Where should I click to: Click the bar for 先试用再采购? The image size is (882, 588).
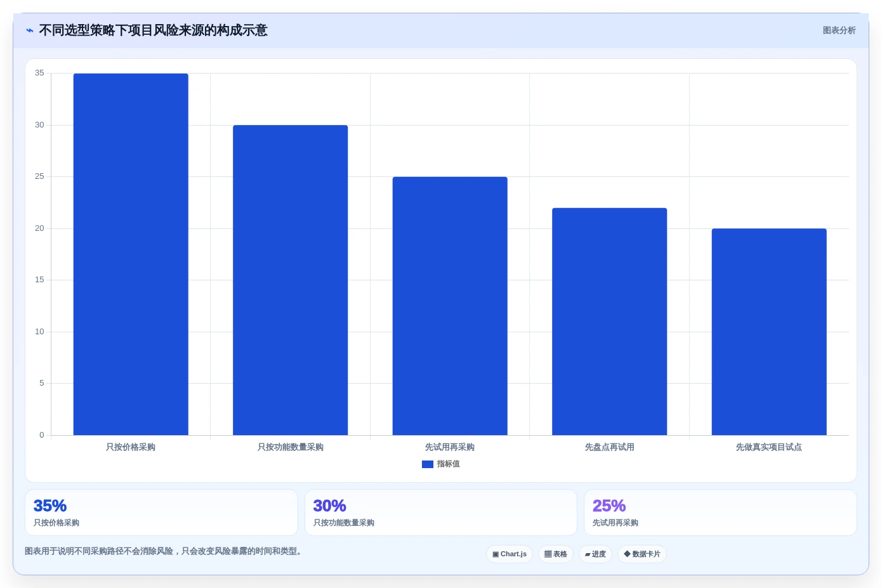click(x=450, y=306)
